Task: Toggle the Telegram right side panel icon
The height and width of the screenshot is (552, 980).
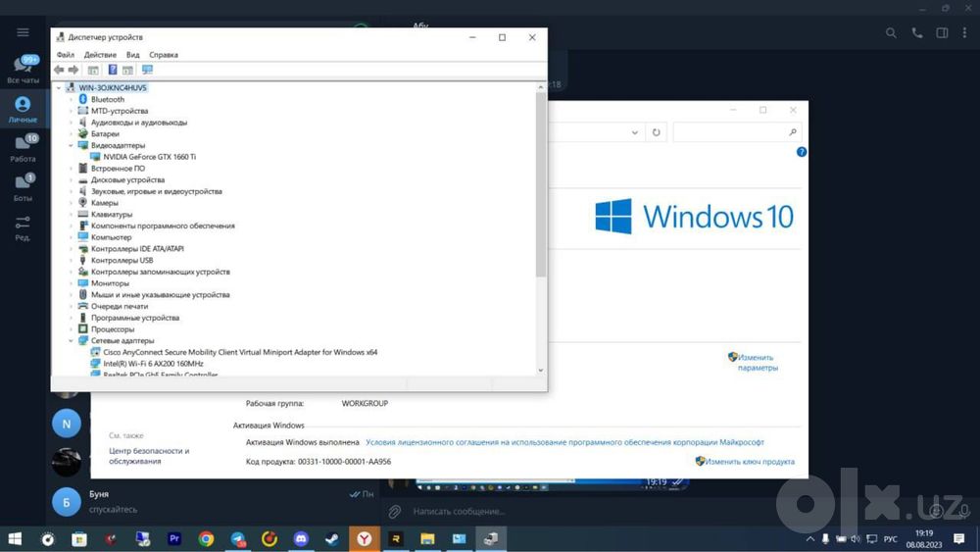Action: [x=942, y=33]
